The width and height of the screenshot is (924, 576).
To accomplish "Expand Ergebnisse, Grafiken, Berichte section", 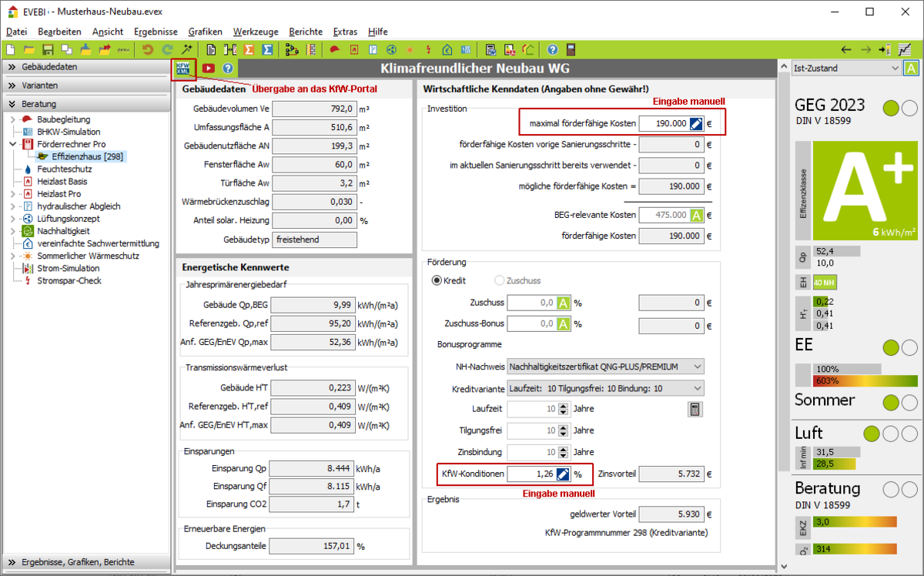I will coord(85,562).
